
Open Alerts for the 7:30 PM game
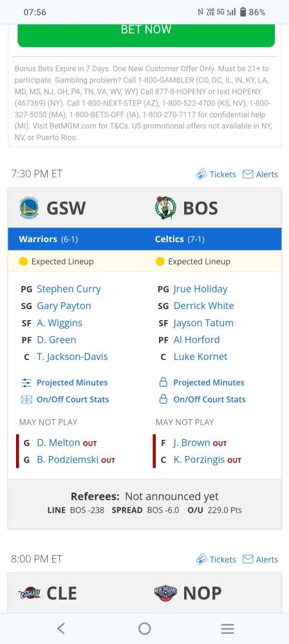click(260, 174)
